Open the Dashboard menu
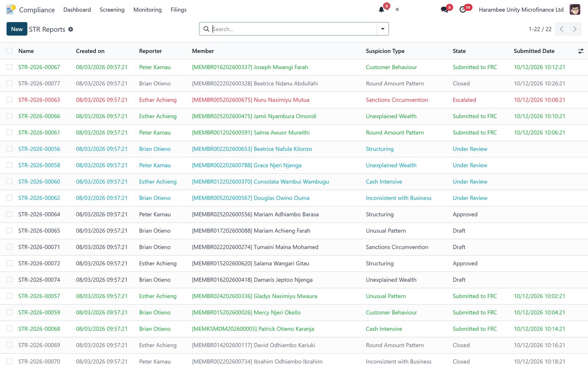 (x=77, y=10)
